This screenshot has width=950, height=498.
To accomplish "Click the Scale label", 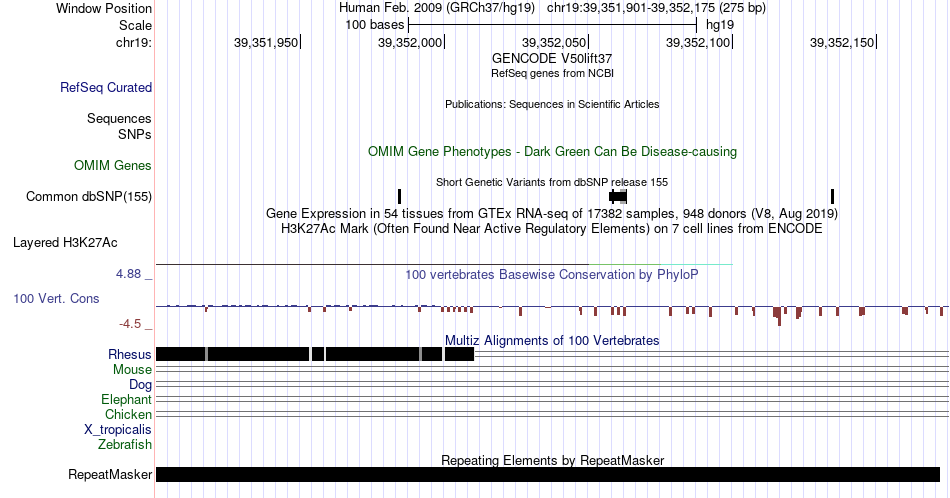I will [136, 25].
